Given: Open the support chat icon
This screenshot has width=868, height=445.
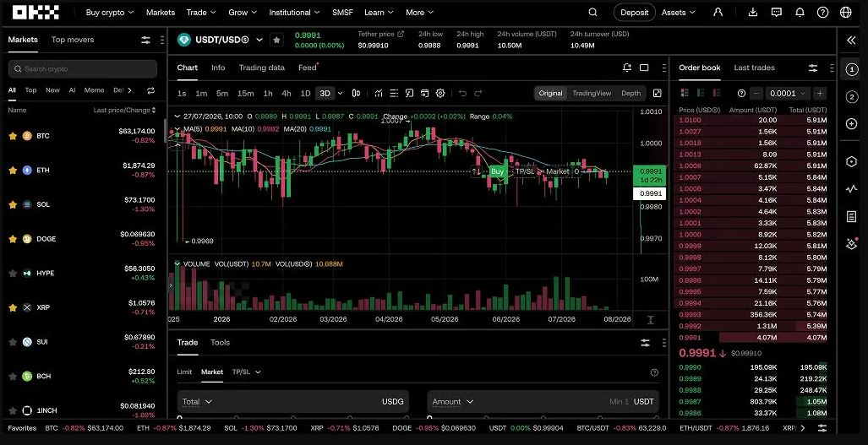Looking at the screenshot, I should coord(777,12).
